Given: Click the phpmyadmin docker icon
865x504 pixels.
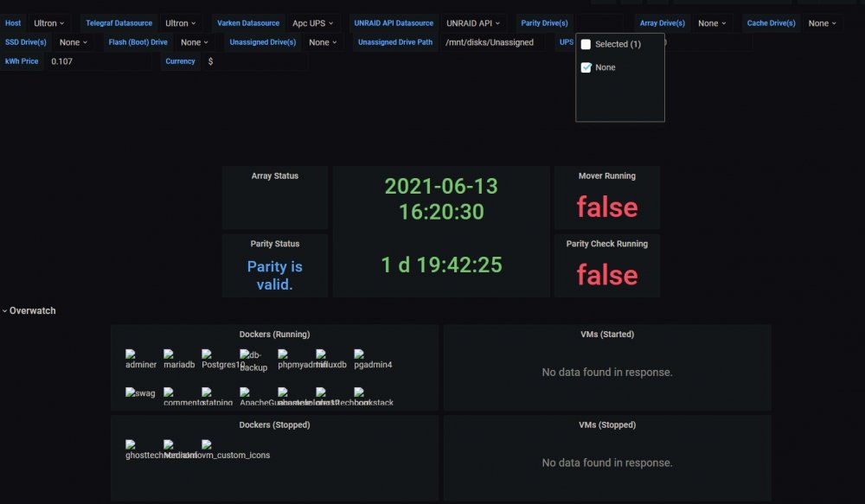Looking at the screenshot, I should coord(283,354).
